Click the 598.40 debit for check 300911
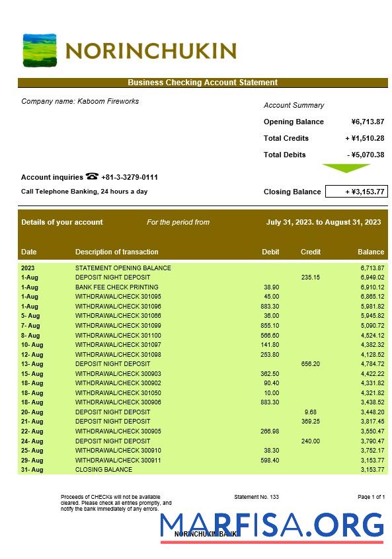 pyautogui.click(x=270, y=461)
